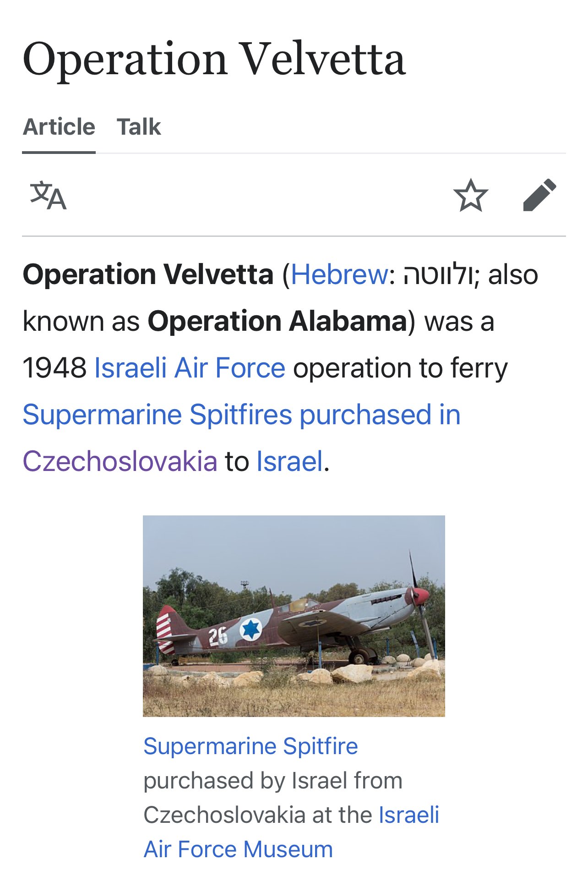Click plain-text Czechoslovakia in image caption
Screen dimensions: 588x892
pyautogui.click(x=224, y=815)
